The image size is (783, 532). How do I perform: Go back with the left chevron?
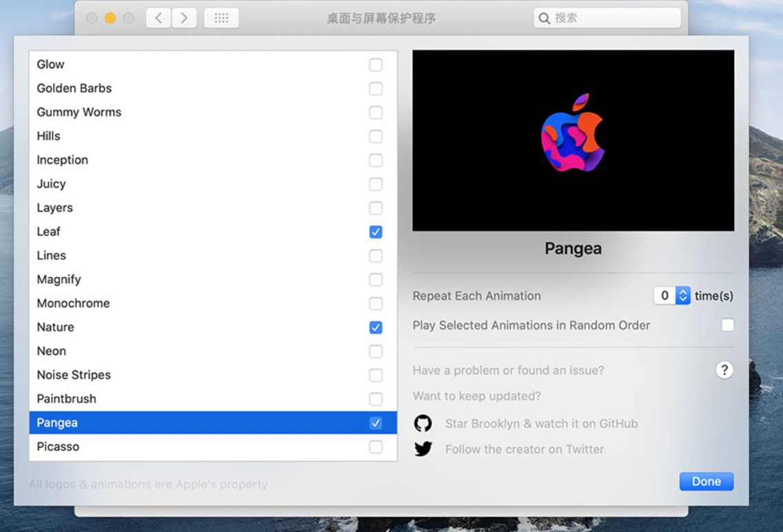pos(159,18)
